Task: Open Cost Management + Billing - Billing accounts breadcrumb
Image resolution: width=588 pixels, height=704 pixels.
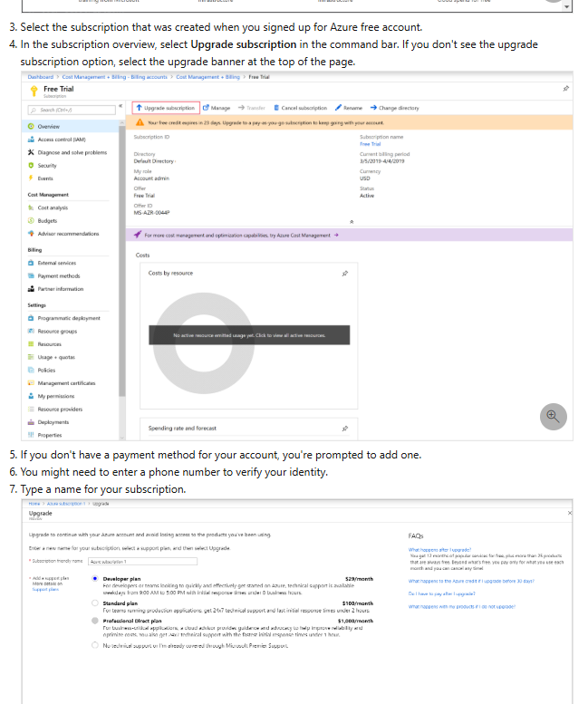Action: pyautogui.click(x=114, y=77)
